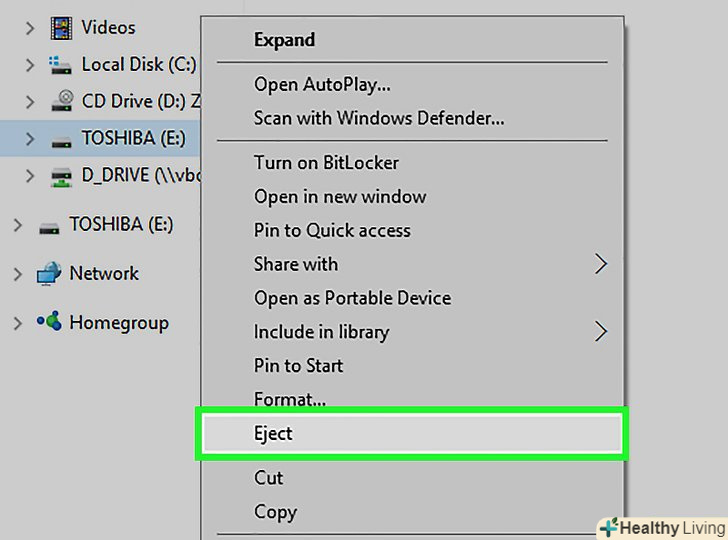Expand the Videos tree node

pyautogui.click(x=30, y=28)
